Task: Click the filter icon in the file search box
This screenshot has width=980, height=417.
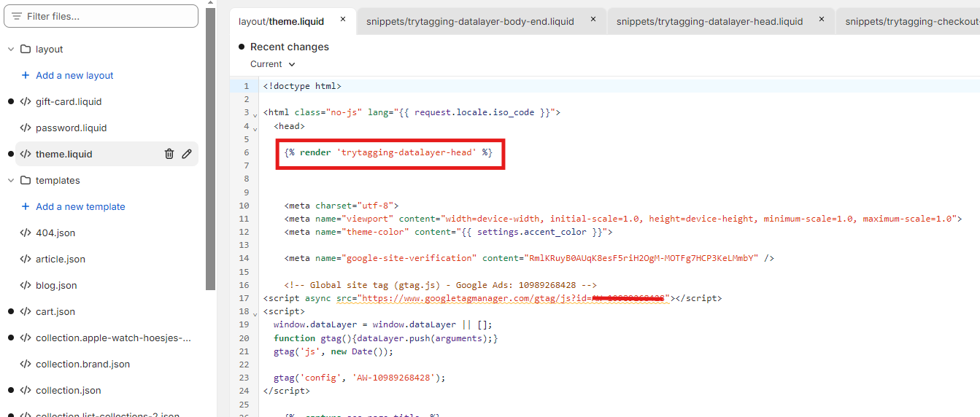Action: pyautogui.click(x=16, y=16)
